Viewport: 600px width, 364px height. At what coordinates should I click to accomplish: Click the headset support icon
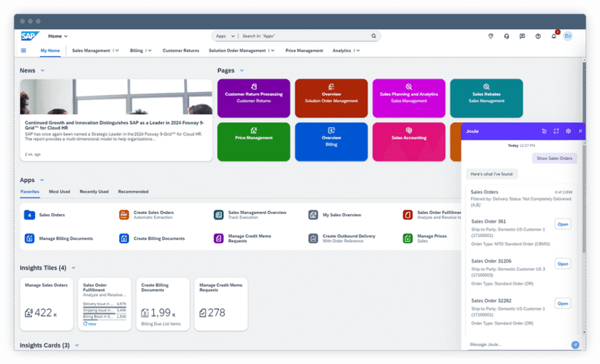coord(506,36)
